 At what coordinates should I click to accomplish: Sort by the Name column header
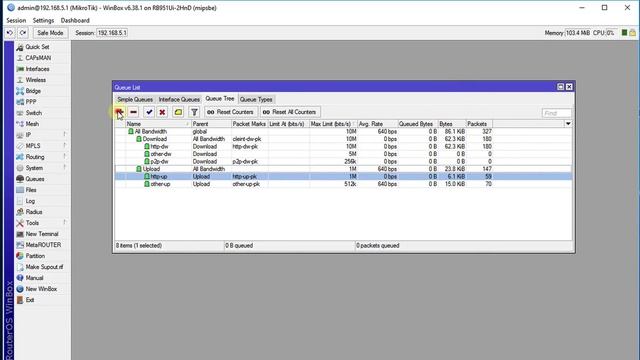click(158, 124)
